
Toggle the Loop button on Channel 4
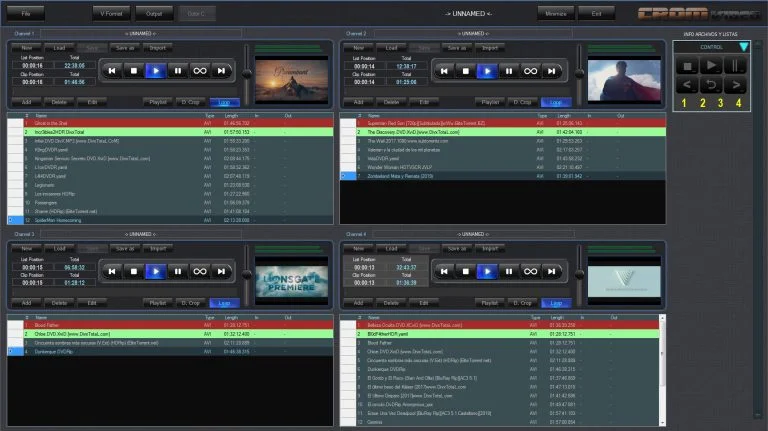pos(556,303)
